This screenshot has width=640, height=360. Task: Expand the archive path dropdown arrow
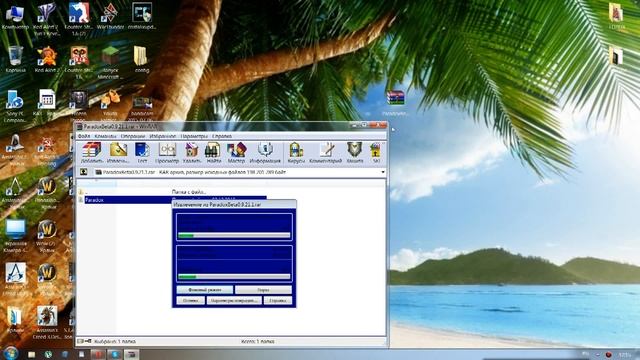[x=382, y=172]
